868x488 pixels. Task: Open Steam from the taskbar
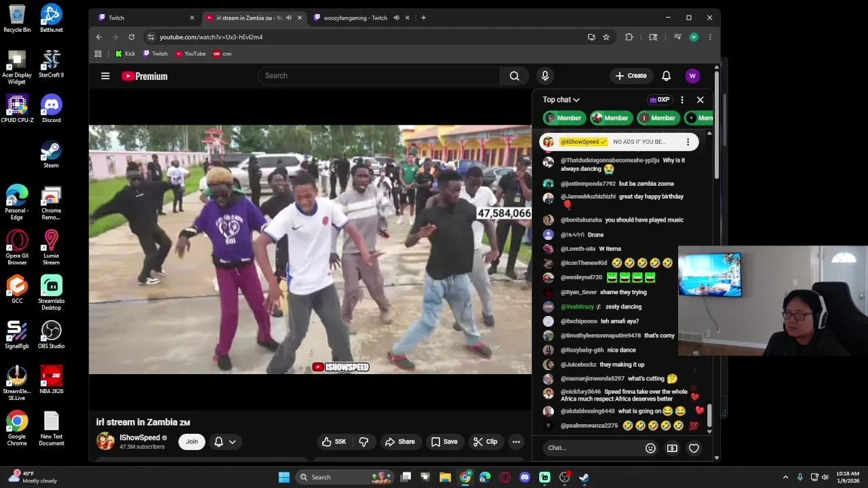(x=584, y=477)
